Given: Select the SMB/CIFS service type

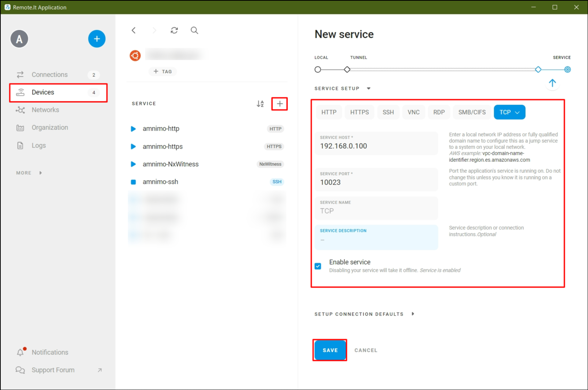Looking at the screenshot, I should (472, 112).
